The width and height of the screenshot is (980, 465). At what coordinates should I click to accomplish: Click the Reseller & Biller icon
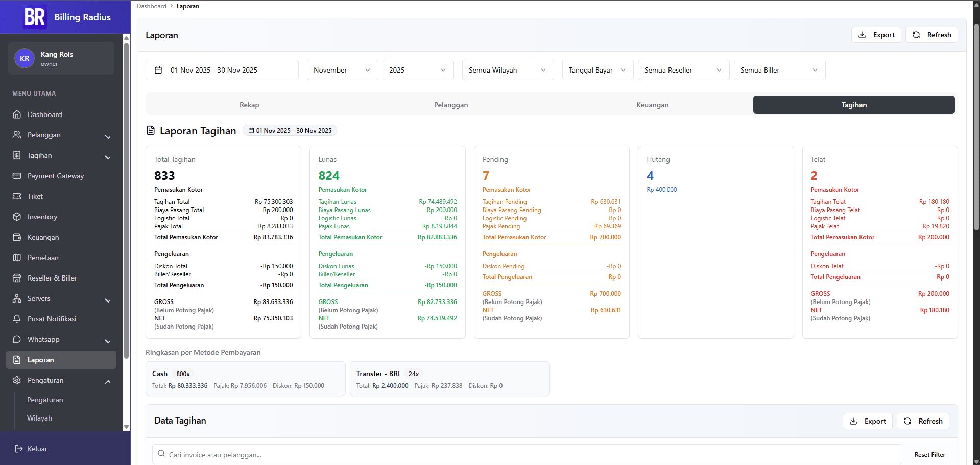click(17, 278)
